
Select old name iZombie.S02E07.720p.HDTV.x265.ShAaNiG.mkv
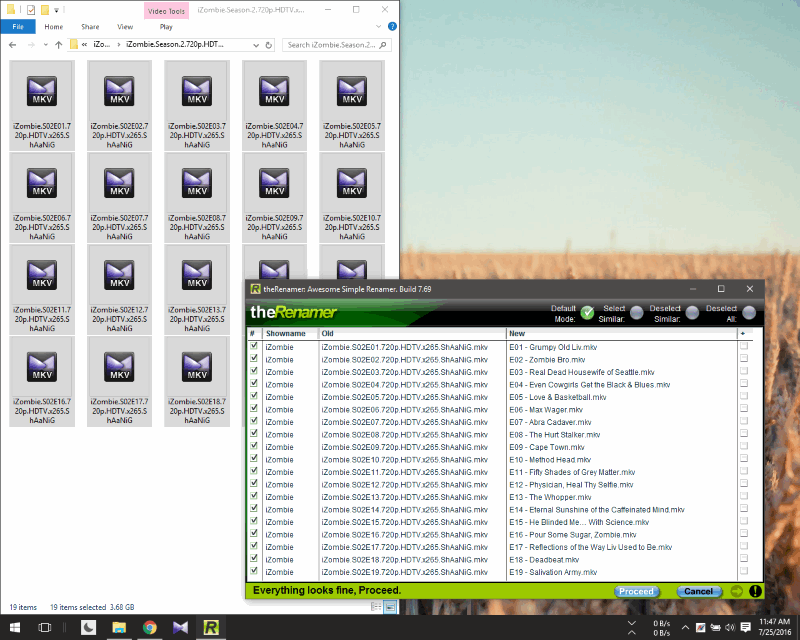click(x=405, y=422)
